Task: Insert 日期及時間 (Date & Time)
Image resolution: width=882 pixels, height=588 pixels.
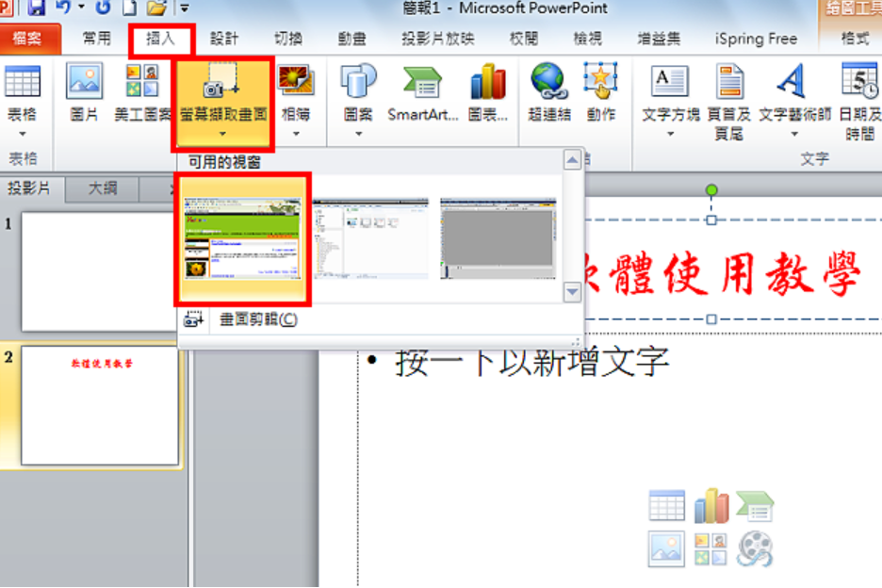Action: [860, 102]
